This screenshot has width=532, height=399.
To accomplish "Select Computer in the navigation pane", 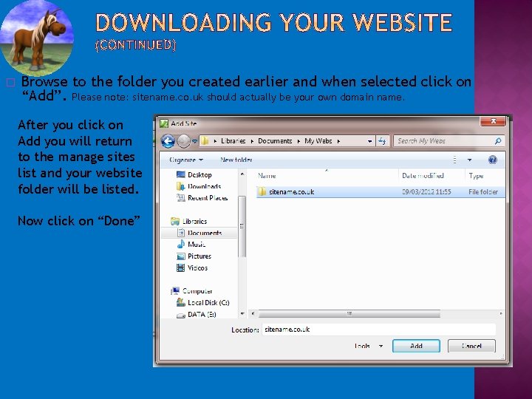I will 197,291.
